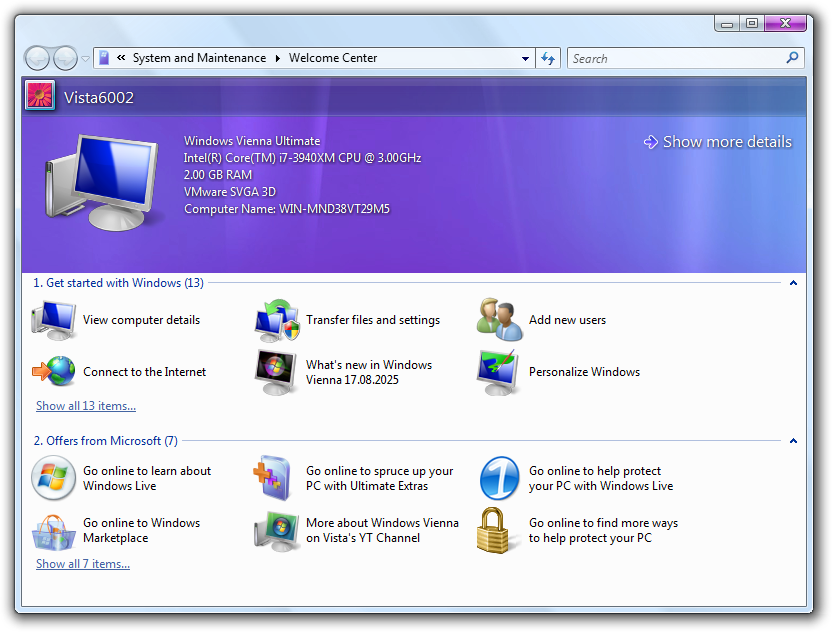Collapse the Get started with Windows section
The width and height of the screenshot is (832, 632).
tap(793, 283)
